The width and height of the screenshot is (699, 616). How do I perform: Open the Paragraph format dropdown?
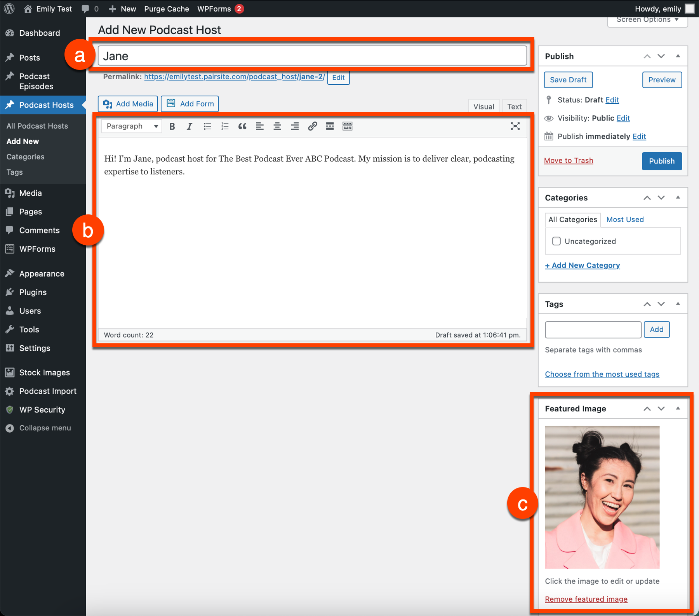click(x=132, y=126)
